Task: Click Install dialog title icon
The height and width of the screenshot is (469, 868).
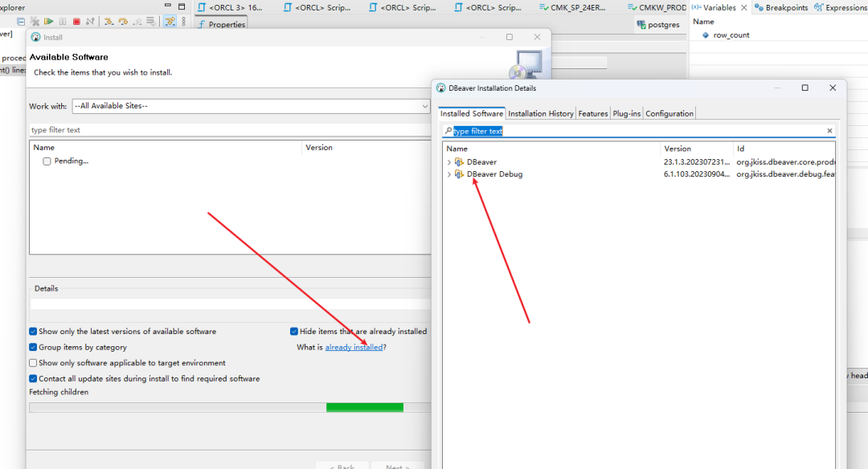Action: (36, 37)
